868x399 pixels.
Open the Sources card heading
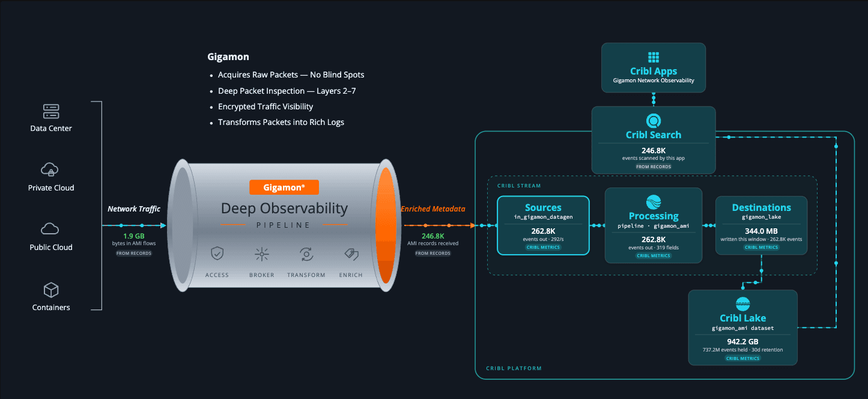coord(543,207)
